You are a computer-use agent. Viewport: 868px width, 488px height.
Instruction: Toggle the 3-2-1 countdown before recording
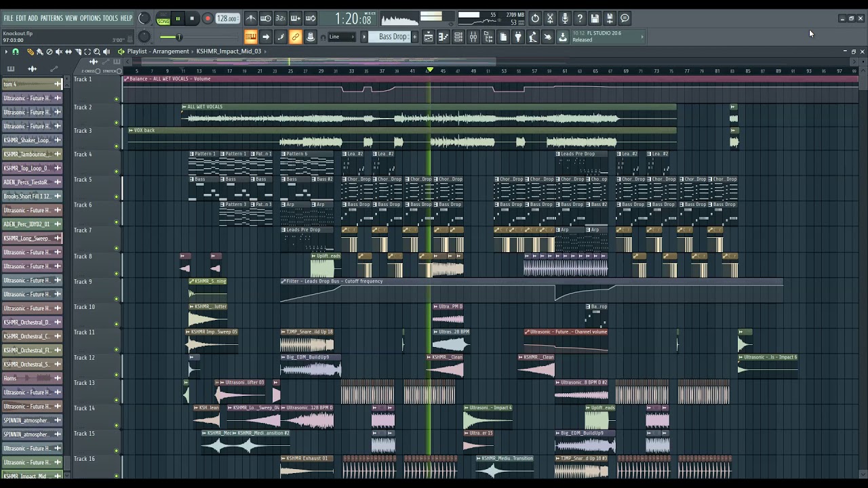(281, 18)
